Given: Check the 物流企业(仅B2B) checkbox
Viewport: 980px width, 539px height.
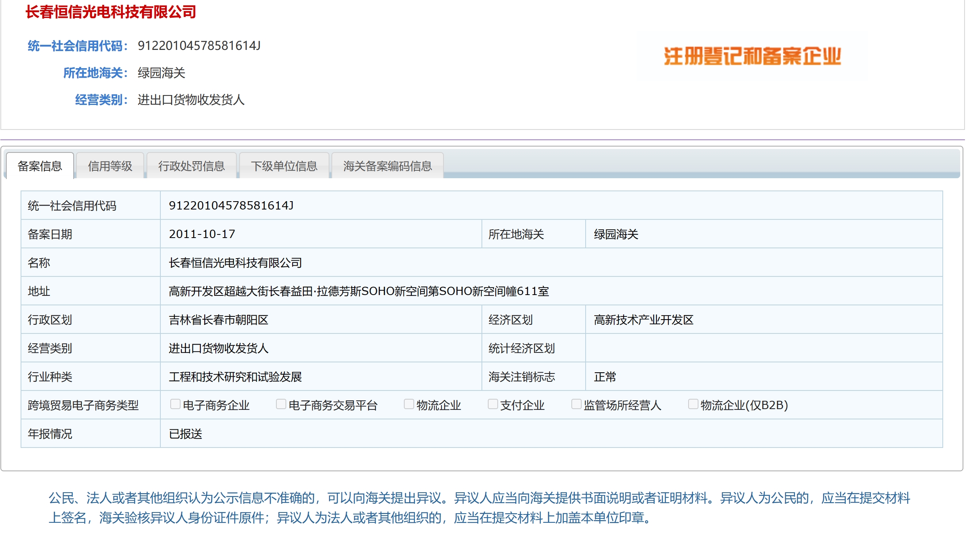Looking at the screenshot, I should pos(693,404).
